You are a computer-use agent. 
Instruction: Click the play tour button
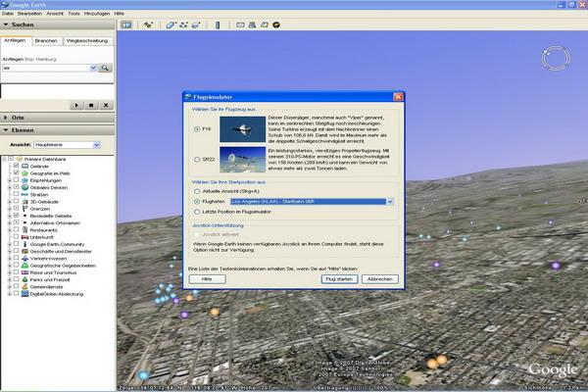coord(76,106)
